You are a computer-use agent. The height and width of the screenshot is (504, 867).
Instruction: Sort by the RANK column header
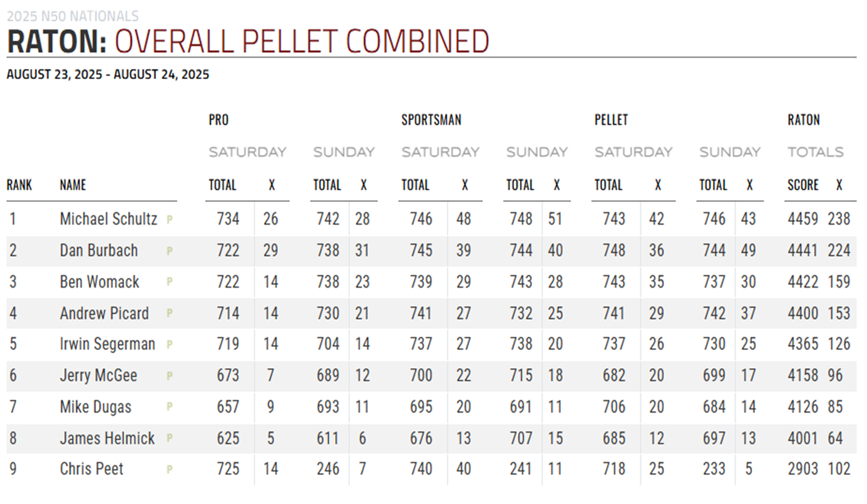click(19, 185)
